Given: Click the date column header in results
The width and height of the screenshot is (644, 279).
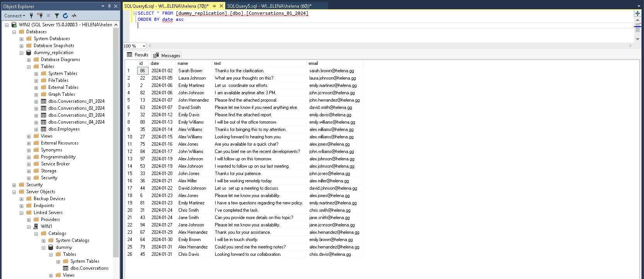Looking at the screenshot, I should click(155, 63).
